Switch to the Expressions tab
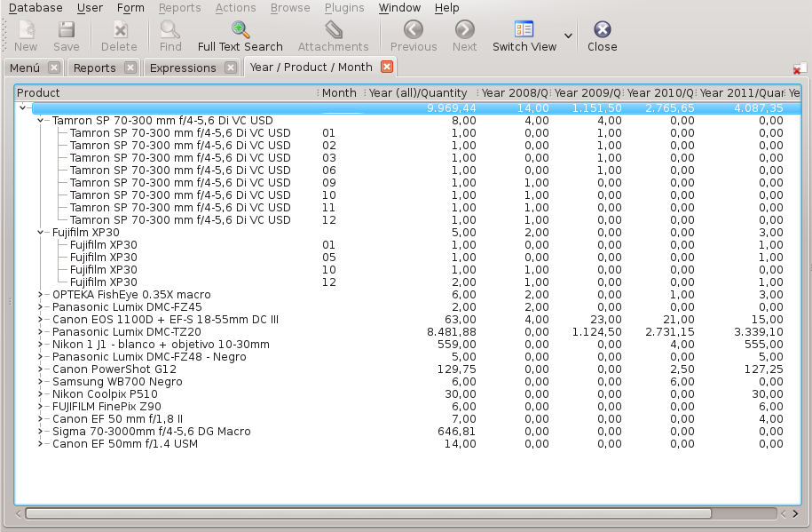 point(183,67)
